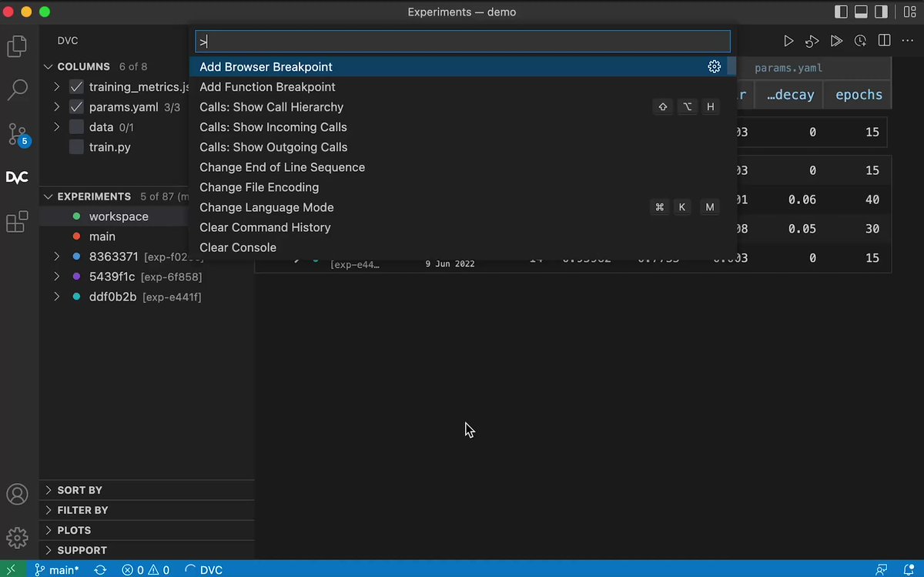The height and width of the screenshot is (577, 924).
Task: Choose Clear Console command
Action: pos(462,247)
